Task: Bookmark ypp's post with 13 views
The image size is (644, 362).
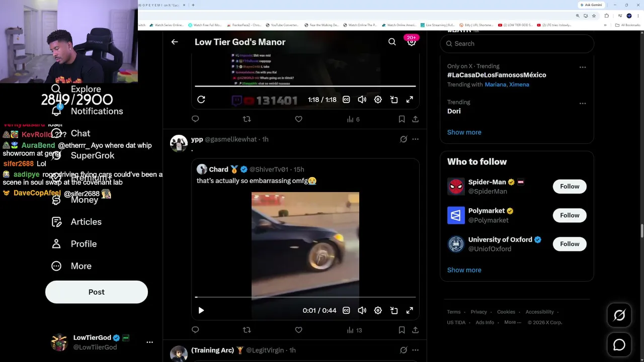Action: pyautogui.click(x=401, y=330)
